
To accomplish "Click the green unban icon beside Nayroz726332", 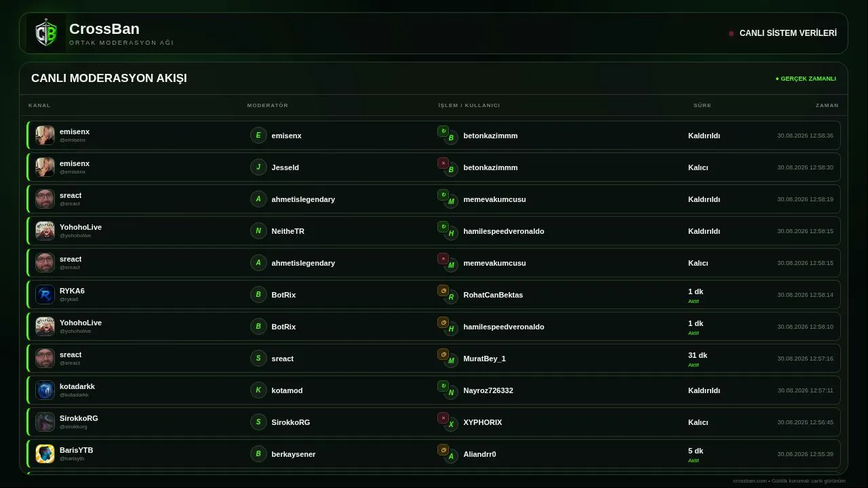I will pyautogui.click(x=443, y=386).
